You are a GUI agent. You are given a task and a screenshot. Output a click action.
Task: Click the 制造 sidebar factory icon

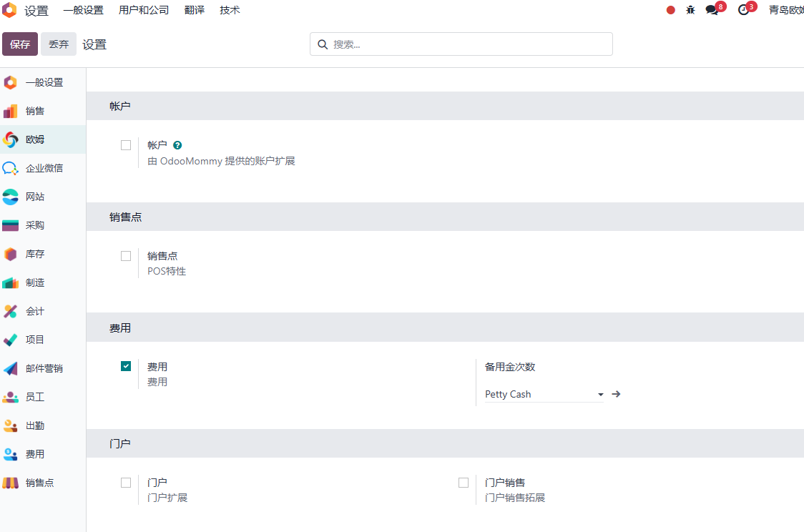(10, 283)
